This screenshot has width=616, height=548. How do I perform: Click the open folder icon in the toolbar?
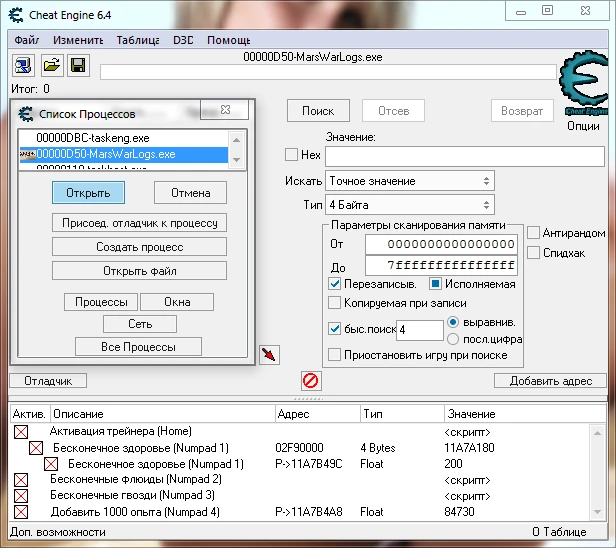point(51,65)
